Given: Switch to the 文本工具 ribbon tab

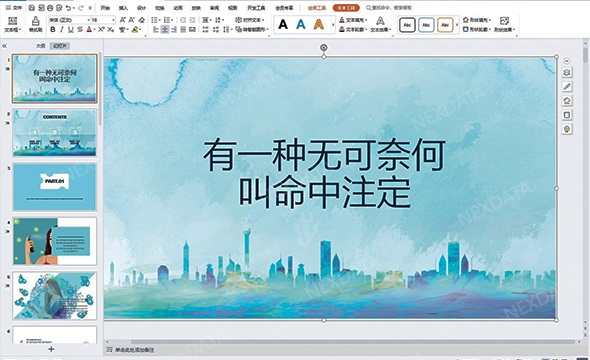Looking at the screenshot, I should click(x=346, y=8).
